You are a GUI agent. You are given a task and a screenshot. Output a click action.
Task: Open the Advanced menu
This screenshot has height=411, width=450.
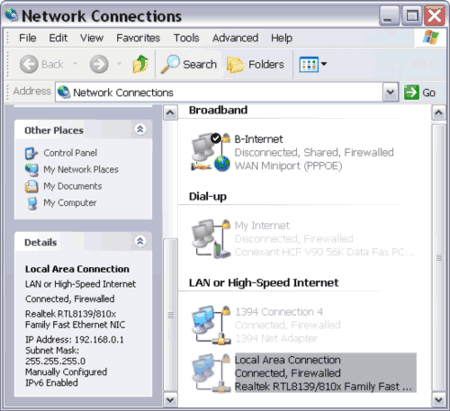click(x=235, y=38)
